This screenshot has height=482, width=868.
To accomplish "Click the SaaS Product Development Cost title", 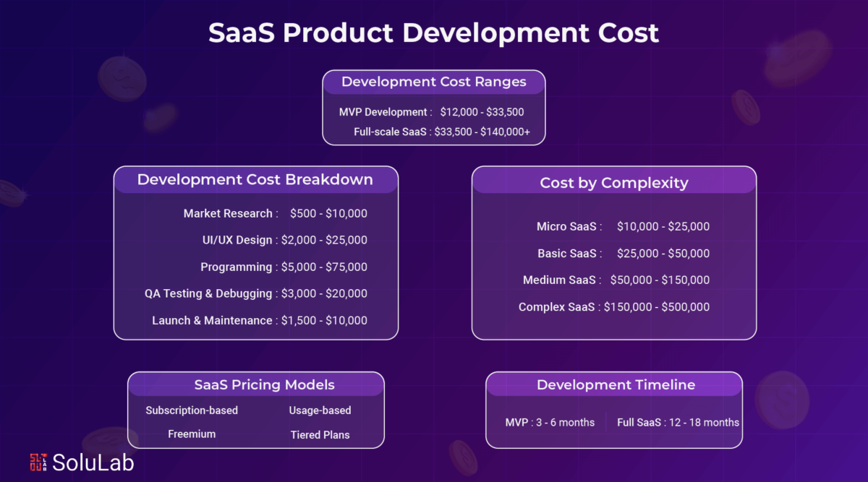I will point(433,33).
